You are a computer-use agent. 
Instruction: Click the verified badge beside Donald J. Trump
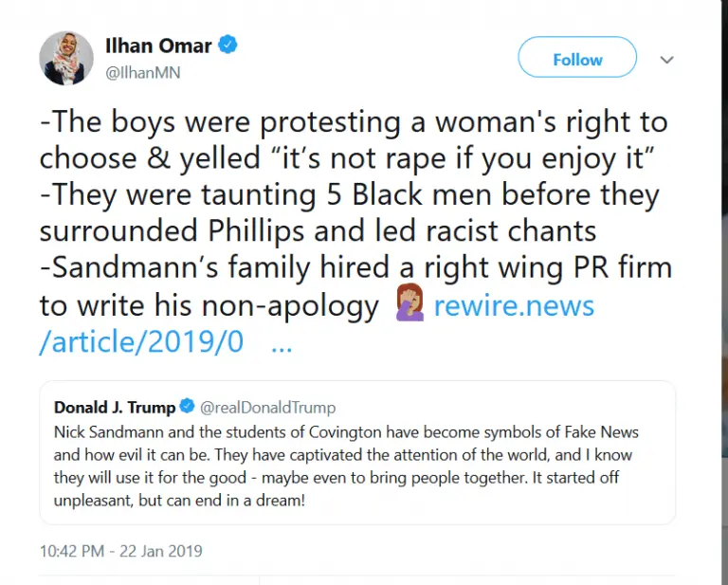coord(186,408)
